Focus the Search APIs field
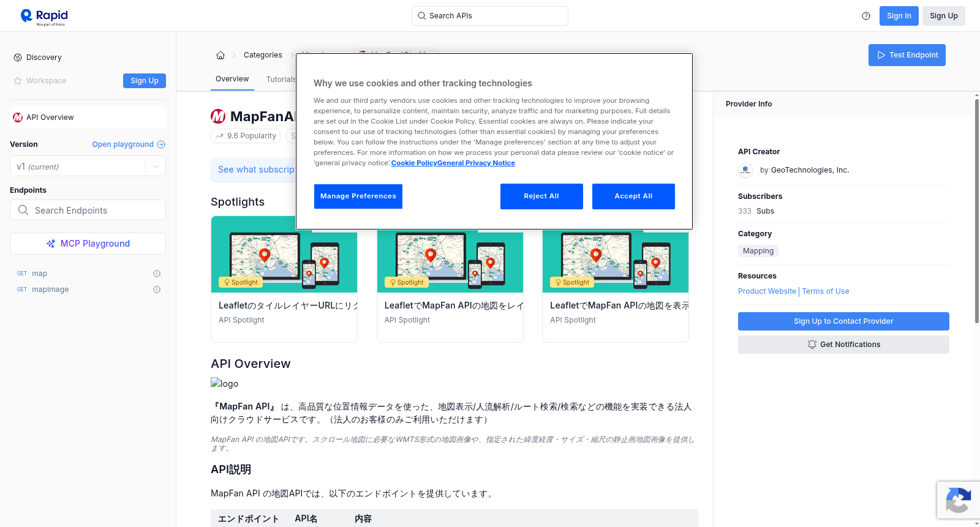Viewport: 980px width, 527px height. (x=490, y=16)
